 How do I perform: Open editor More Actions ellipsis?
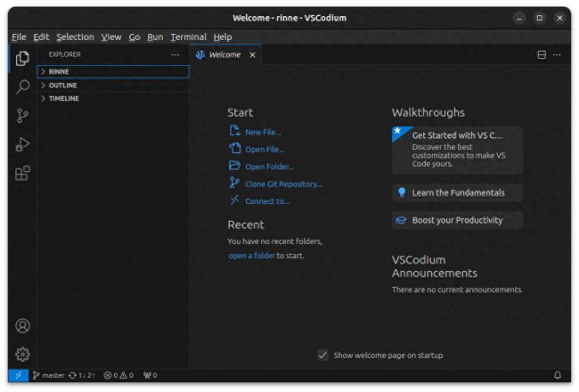[x=557, y=55]
